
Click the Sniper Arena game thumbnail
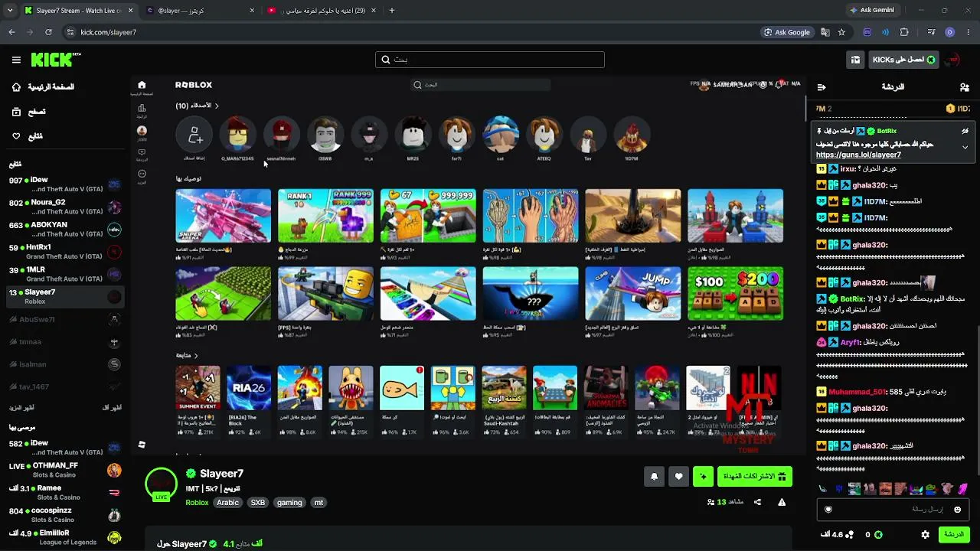click(223, 216)
